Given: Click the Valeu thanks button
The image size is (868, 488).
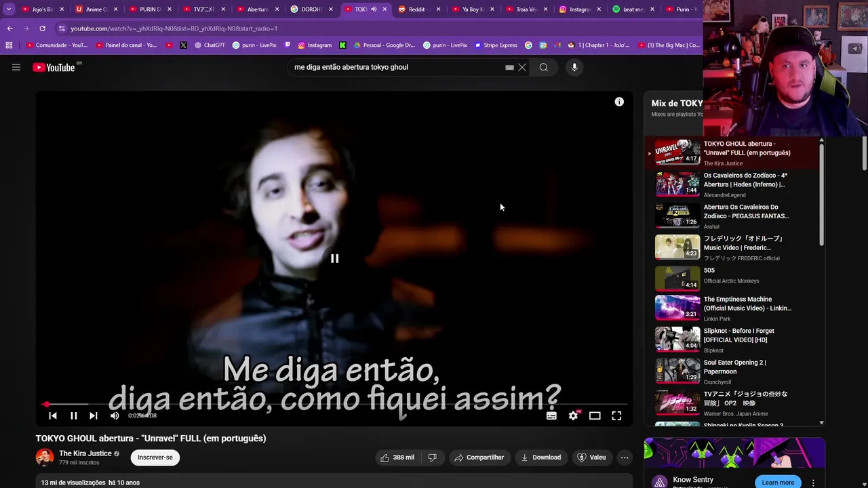Looking at the screenshot, I should click(591, 457).
